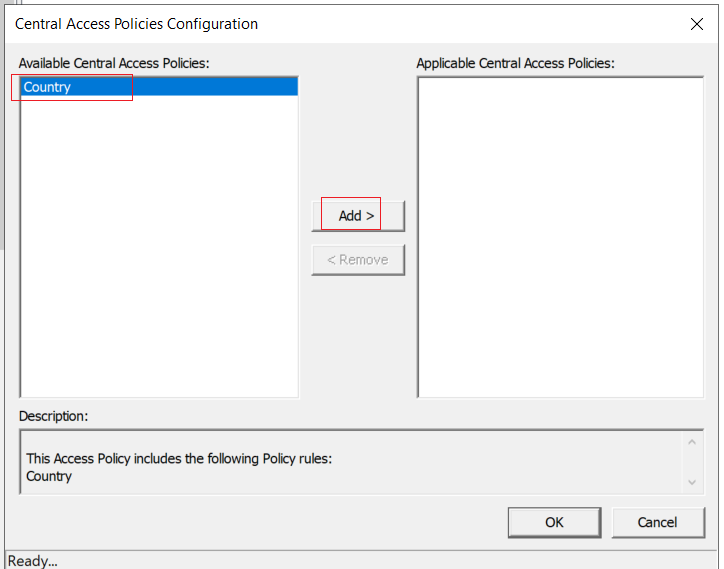Close the Central Access Policies Configuration window
Viewport: 724px width, 569px height.
tap(696, 24)
